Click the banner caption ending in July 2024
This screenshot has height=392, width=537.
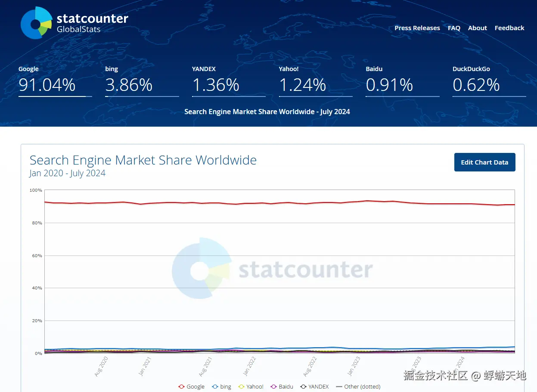(x=267, y=112)
